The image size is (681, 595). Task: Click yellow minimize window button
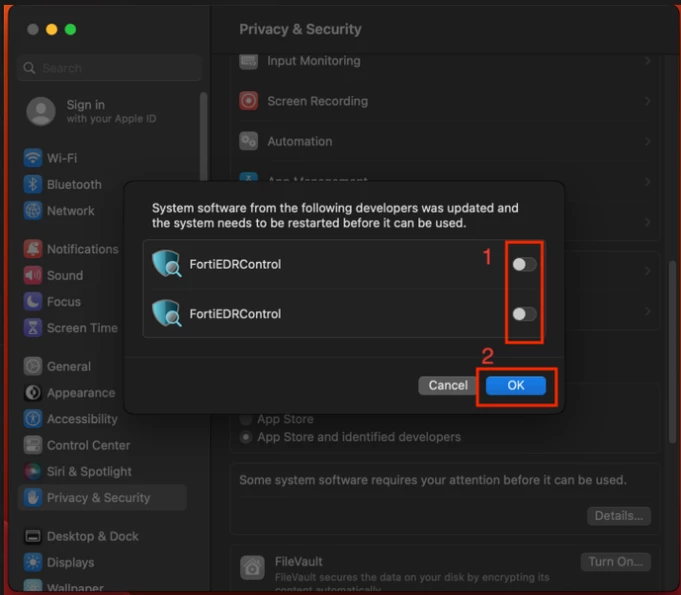tap(52, 30)
